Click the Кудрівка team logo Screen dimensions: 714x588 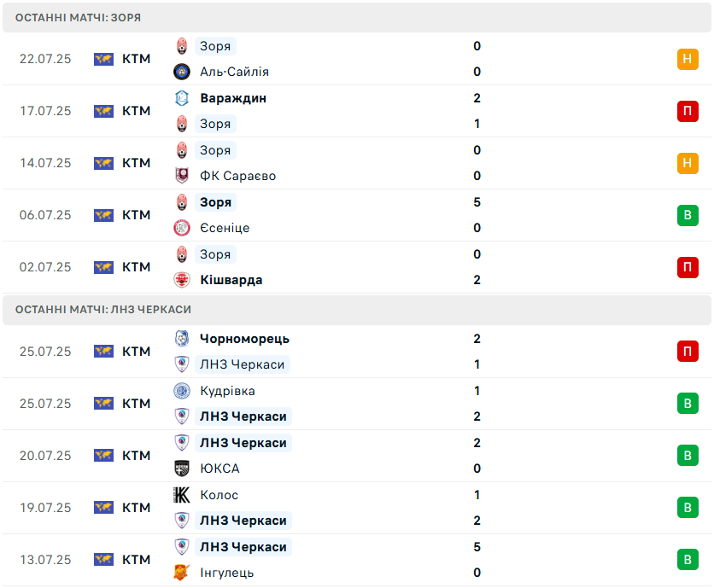[181, 391]
